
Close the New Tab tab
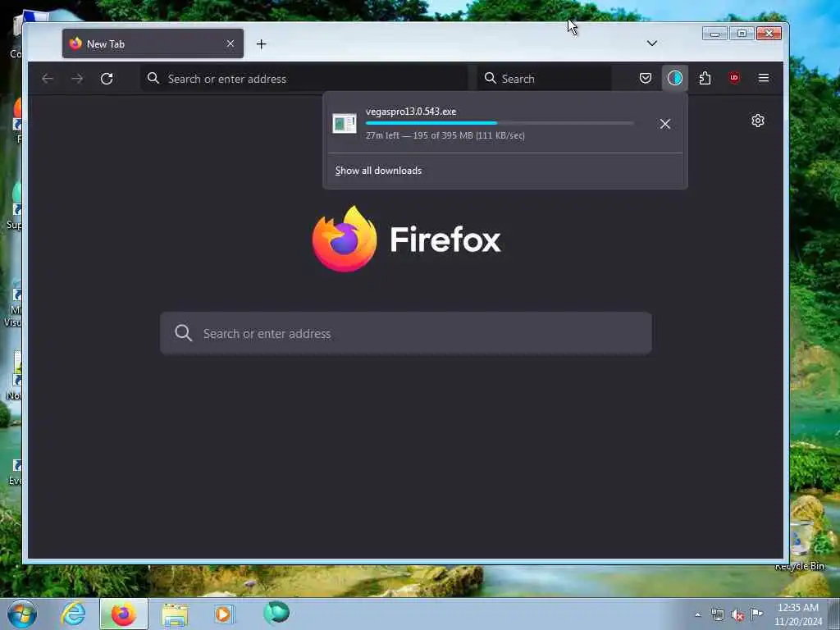[231, 43]
